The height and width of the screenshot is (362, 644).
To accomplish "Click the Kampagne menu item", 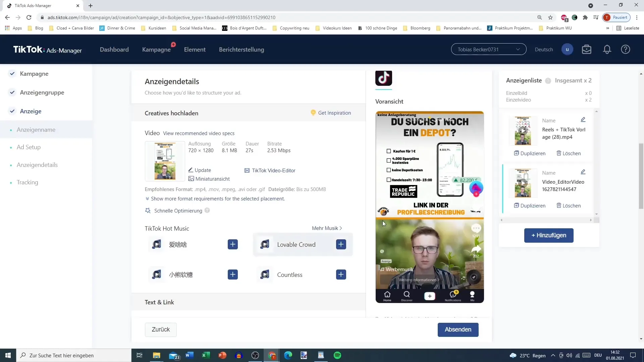I will pyautogui.click(x=156, y=50).
